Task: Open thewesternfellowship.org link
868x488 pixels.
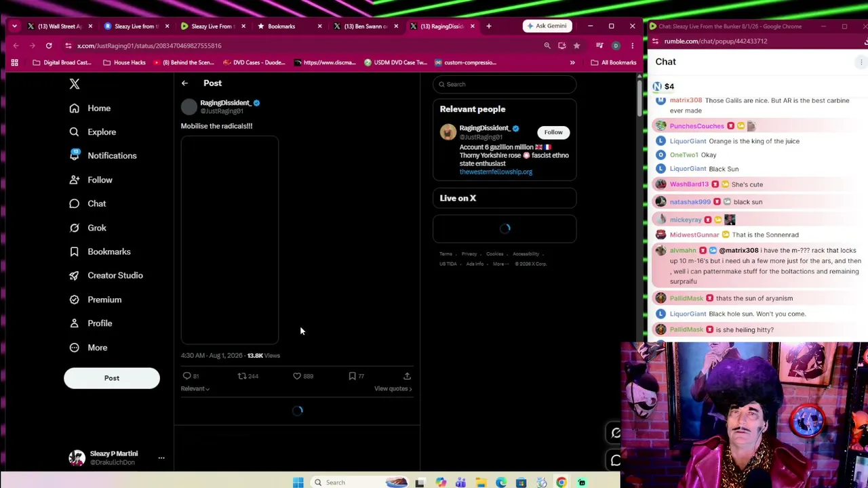Action: [x=496, y=172]
